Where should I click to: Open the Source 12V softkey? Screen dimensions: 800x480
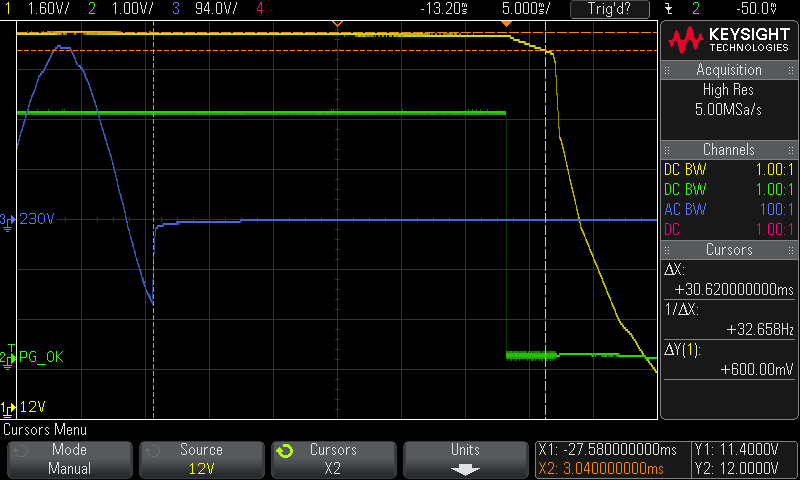pos(202,459)
